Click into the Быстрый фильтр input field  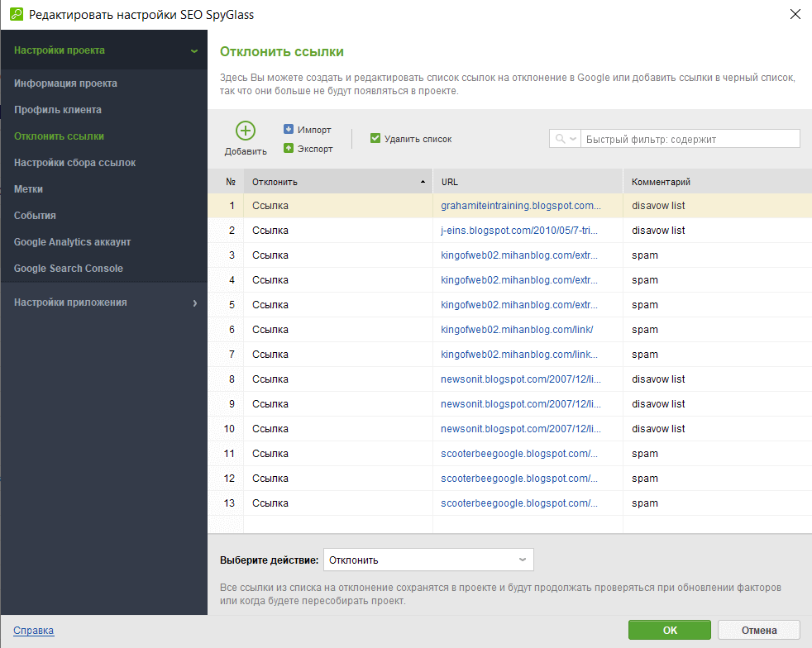click(x=690, y=139)
